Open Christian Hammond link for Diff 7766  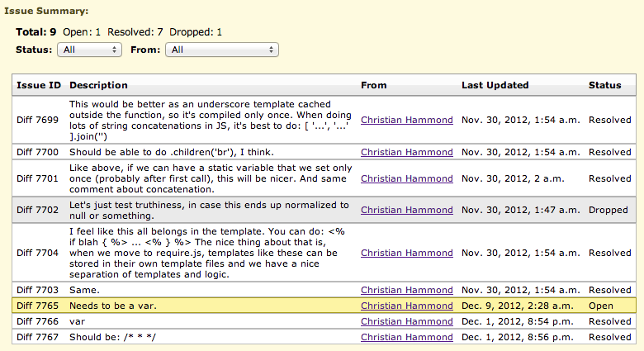[406, 321]
